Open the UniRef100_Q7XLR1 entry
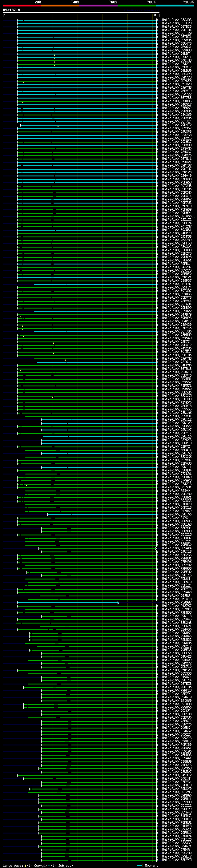This screenshot has width=197, height=868. (177, 474)
